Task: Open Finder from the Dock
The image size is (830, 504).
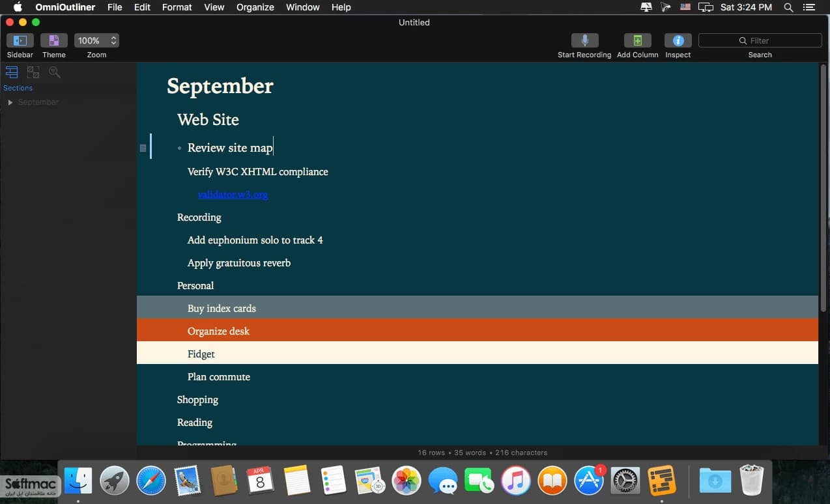Action: coord(78,481)
